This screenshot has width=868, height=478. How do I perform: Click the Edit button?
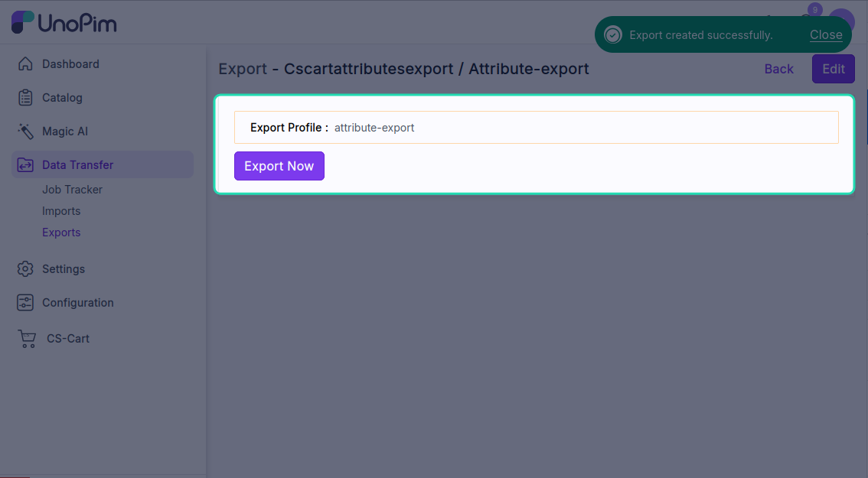[833, 69]
